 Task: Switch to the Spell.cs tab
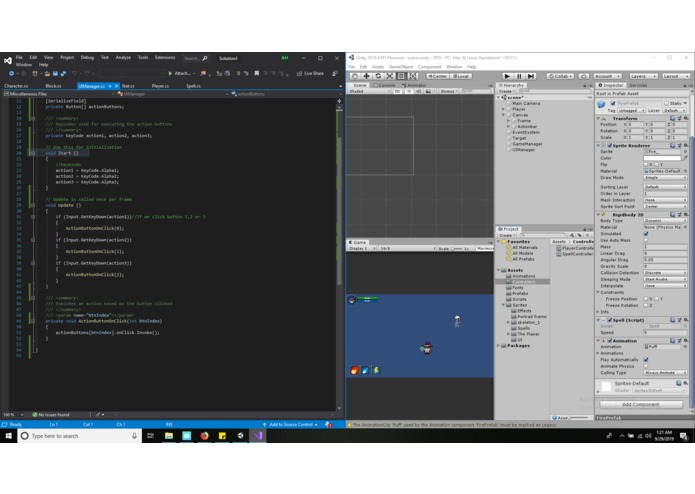pos(193,86)
